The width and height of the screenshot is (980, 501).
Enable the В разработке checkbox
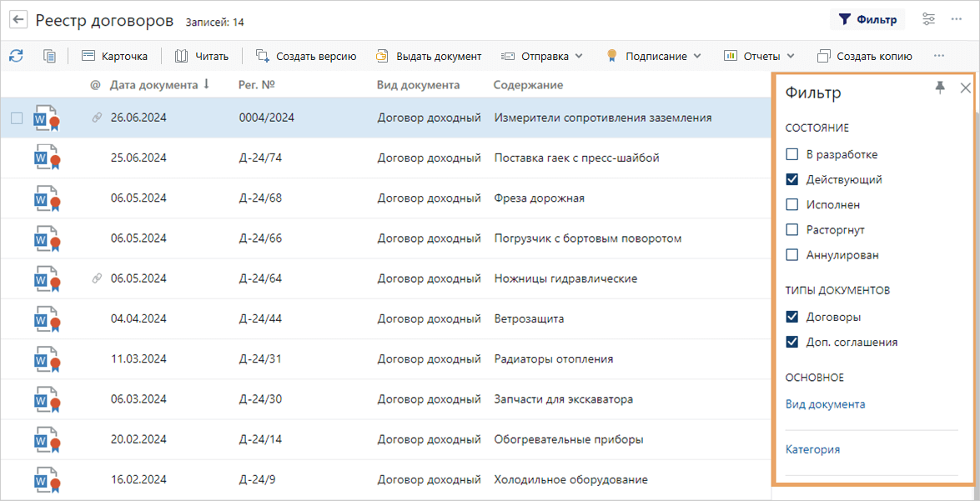792,154
